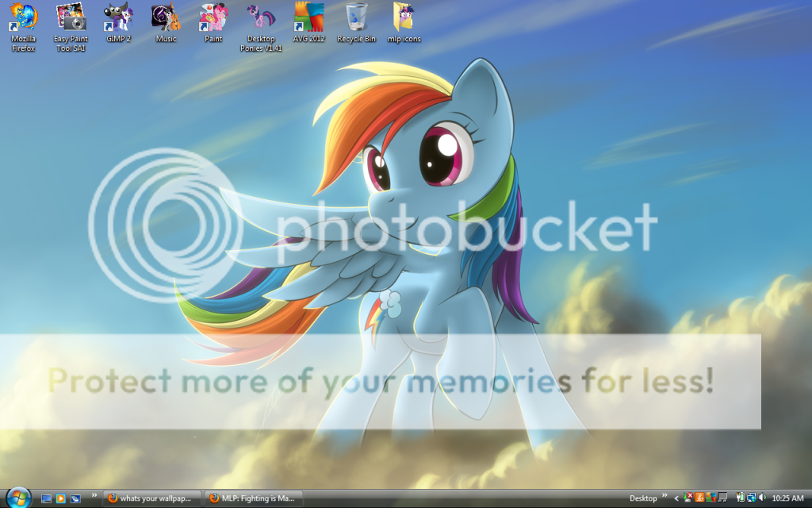Viewport: 812px width, 508px height.
Task: Click the volume speaker tray icon
Action: click(762, 498)
